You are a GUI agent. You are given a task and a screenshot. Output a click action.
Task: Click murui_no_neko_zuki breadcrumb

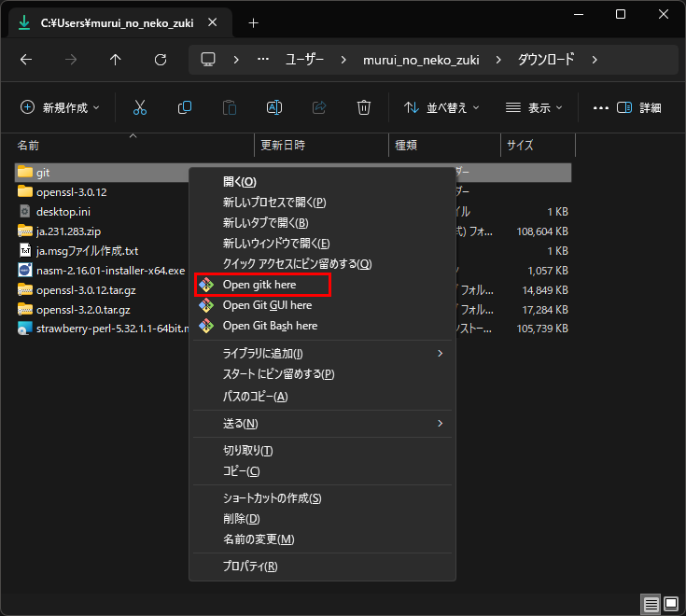pos(421,60)
